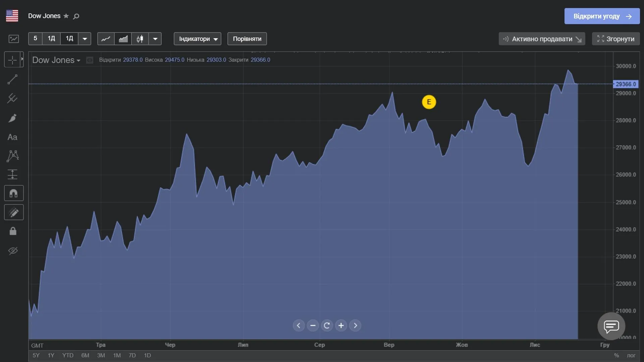Open the live chat bubble
Screen dimensions: 644x362
coord(611,326)
